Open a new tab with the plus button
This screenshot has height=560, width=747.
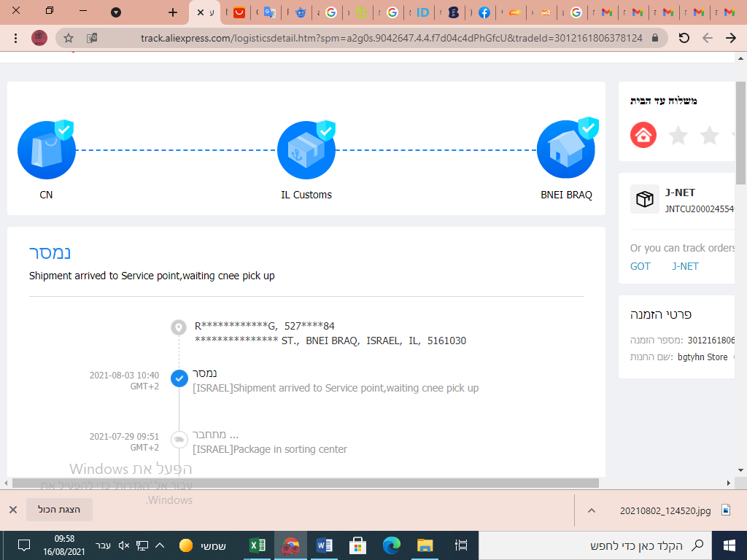pos(173,12)
